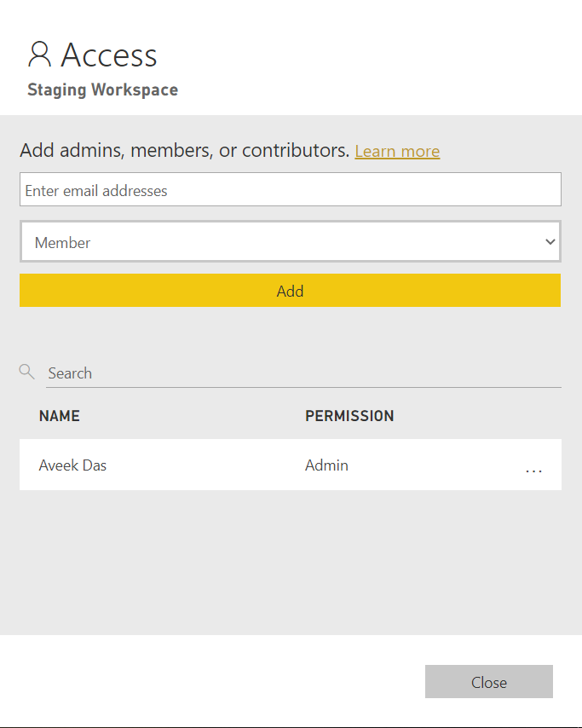Click into the Search users field
This screenshot has width=582, height=728.
tap(303, 373)
